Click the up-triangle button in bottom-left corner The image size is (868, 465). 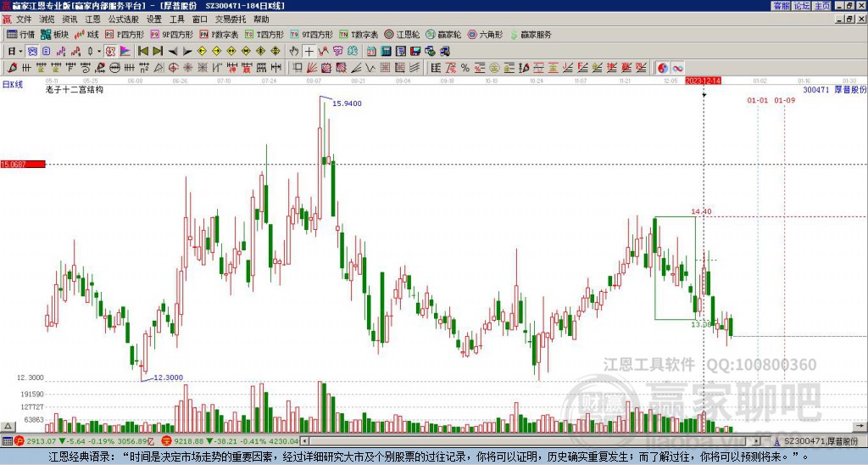7,426
